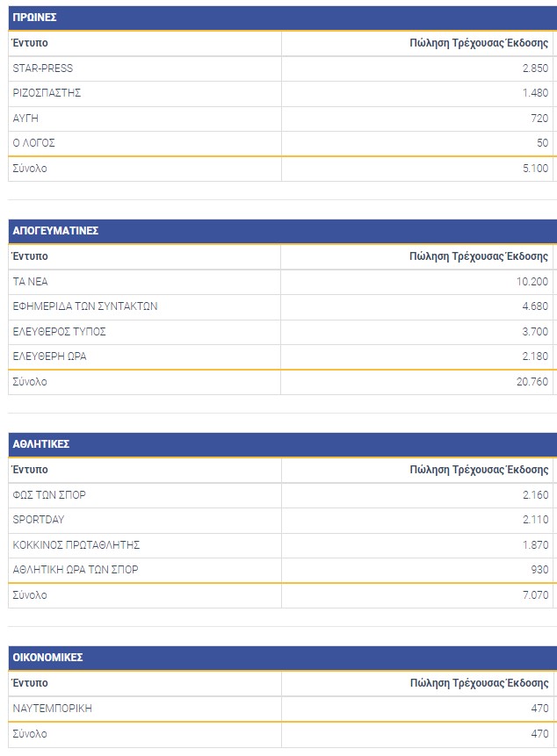Select the ΕΛΕΥΘΕΡΟΣ ΤΥΠΟΣ row label

pos(60,332)
